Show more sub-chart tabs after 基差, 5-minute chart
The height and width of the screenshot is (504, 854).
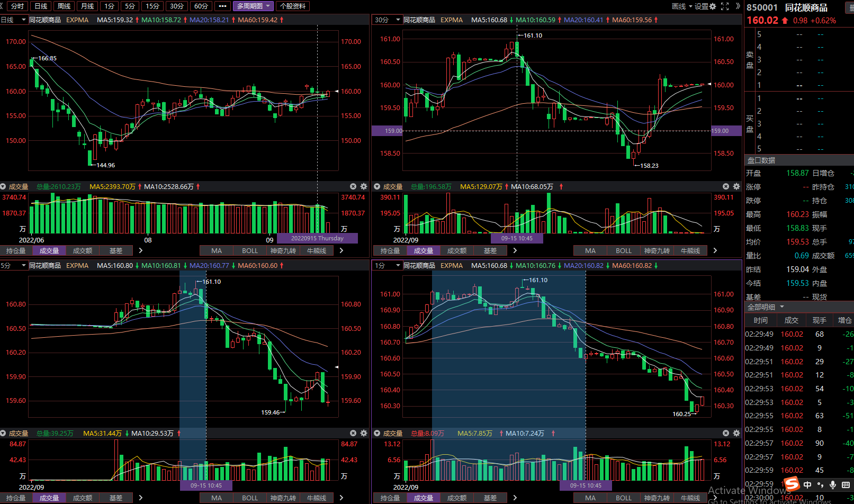pos(141,498)
